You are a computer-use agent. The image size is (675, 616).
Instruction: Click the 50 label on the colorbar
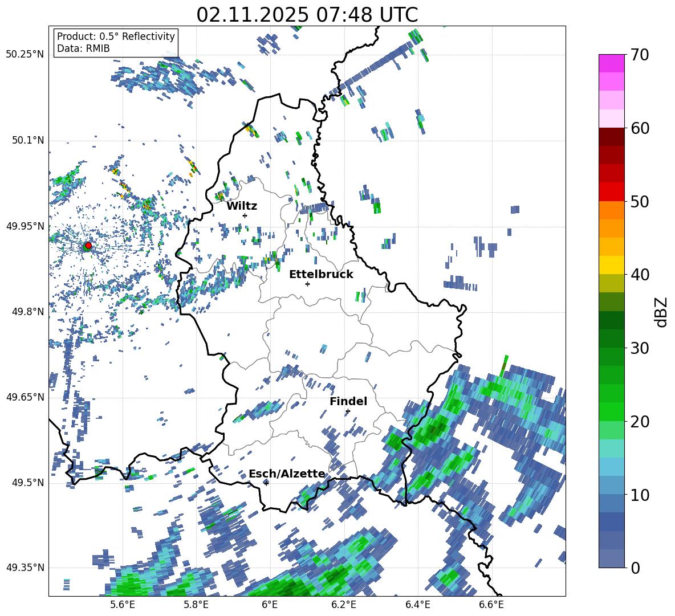[x=639, y=201]
